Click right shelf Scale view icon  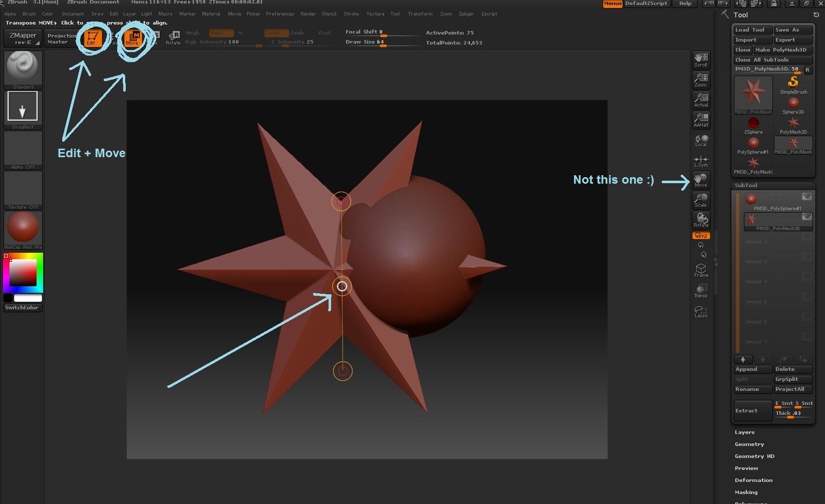coord(701,200)
